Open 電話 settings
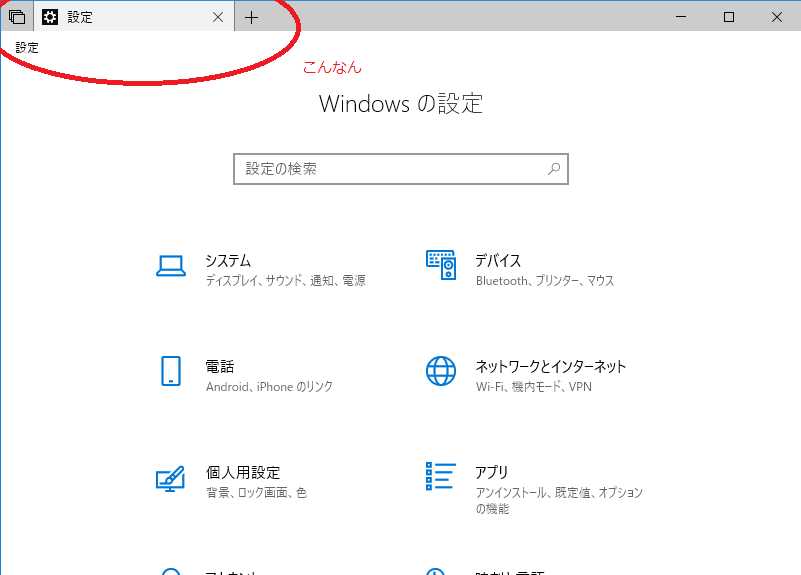 coord(220,367)
